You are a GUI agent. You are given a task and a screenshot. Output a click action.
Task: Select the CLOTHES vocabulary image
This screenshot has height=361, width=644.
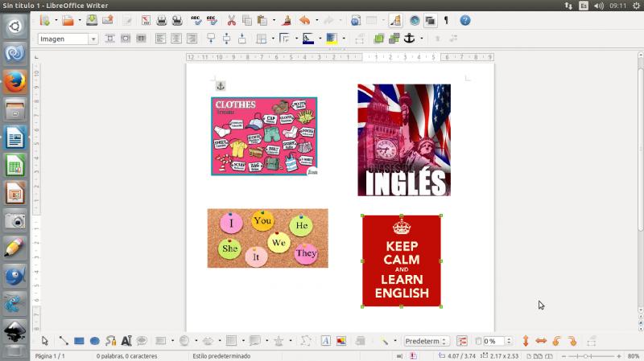click(x=264, y=136)
